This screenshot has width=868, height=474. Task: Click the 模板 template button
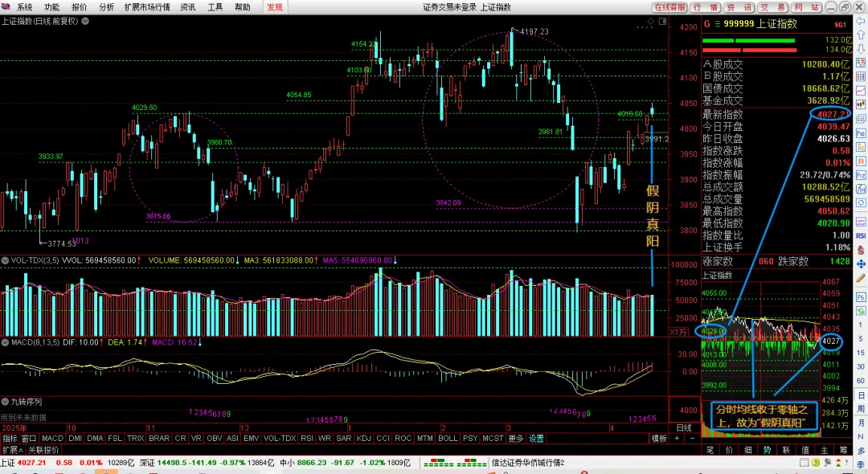(659, 438)
